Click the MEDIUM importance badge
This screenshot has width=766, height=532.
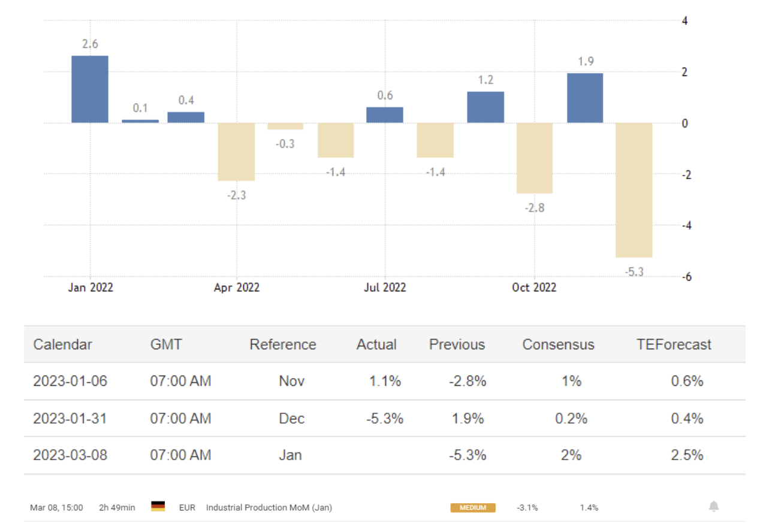[473, 507]
